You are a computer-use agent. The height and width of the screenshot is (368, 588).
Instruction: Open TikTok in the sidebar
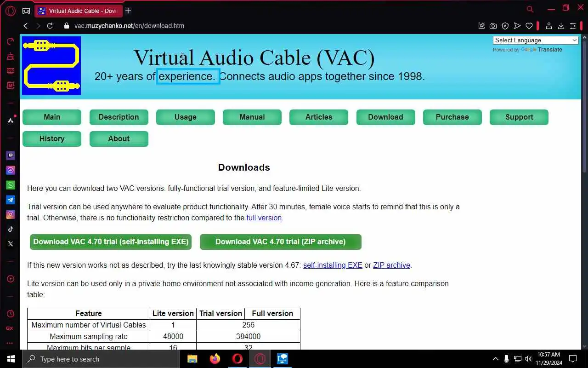(x=10, y=229)
